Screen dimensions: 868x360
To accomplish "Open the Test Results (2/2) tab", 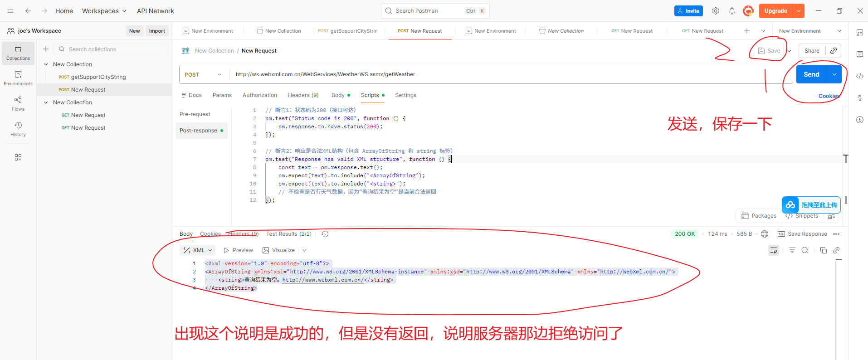I will pos(289,234).
